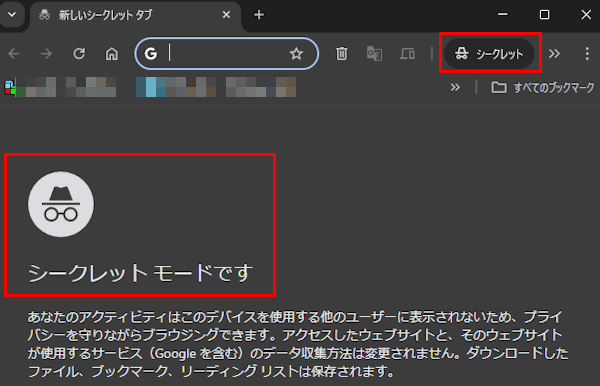Open a new tab with plus button
Image resolution: width=600 pixels, height=386 pixels.
point(259,15)
